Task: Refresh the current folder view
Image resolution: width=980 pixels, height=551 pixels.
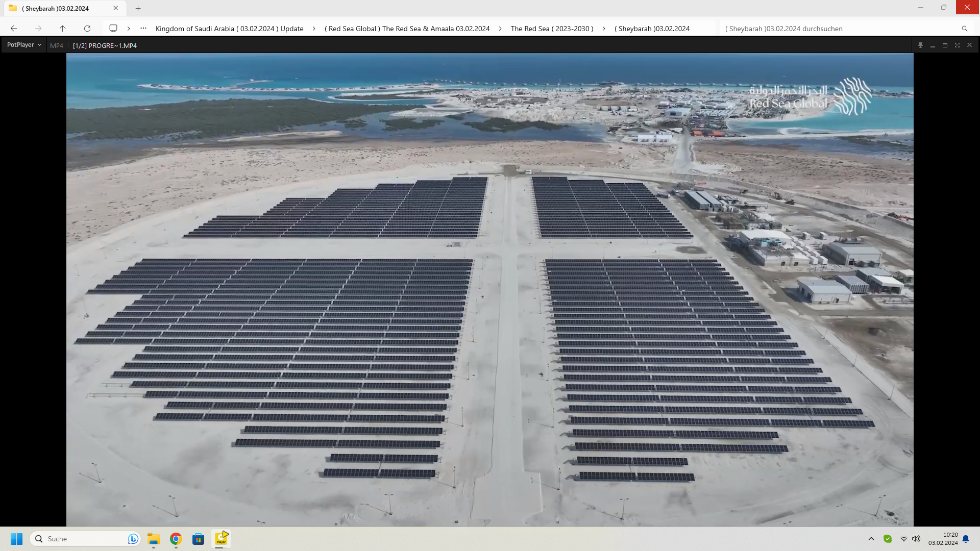Action: tap(87, 29)
